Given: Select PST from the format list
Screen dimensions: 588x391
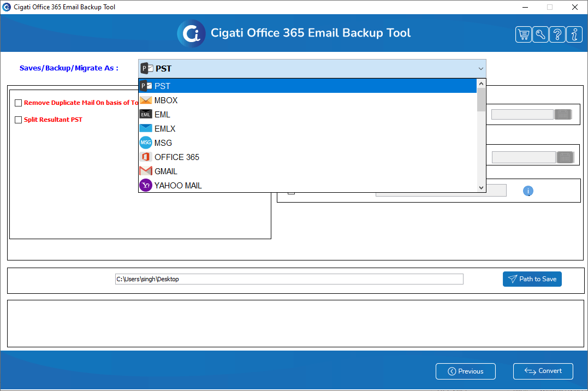Looking at the screenshot, I should [307, 86].
